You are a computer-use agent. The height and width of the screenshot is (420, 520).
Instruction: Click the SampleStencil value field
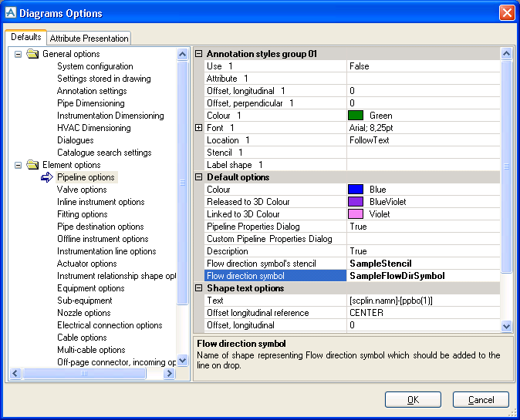click(423, 264)
